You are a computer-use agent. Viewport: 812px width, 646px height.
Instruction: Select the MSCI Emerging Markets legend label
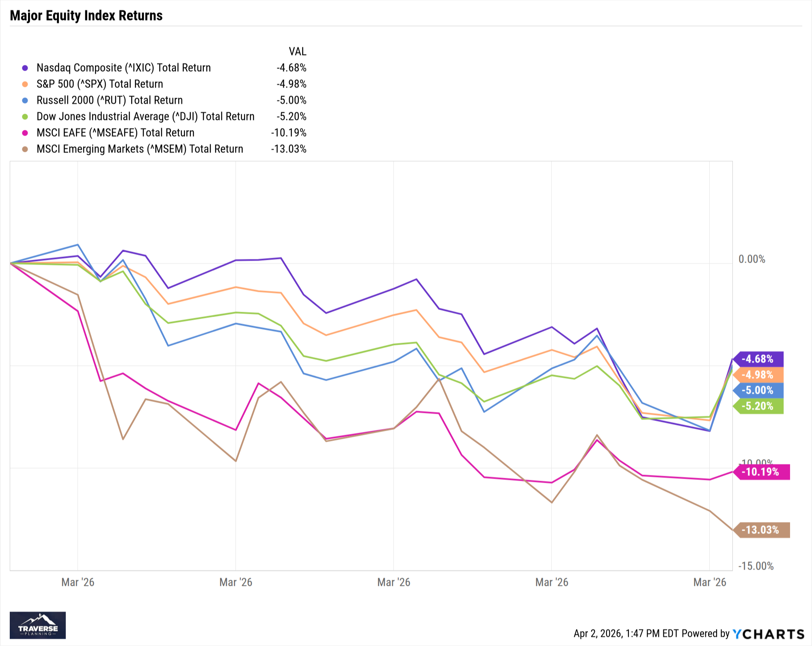(140, 149)
